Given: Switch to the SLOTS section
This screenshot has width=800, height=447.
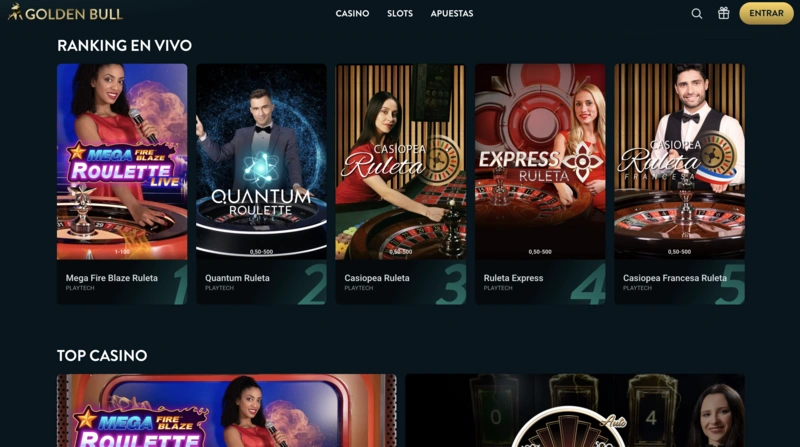Looking at the screenshot, I should pos(400,14).
